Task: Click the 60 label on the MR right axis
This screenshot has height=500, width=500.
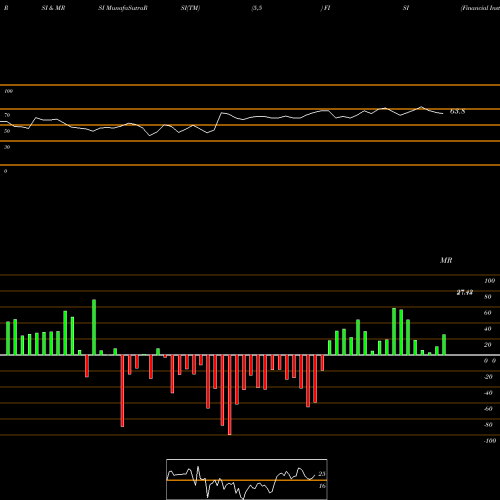Action: point(488,313)
